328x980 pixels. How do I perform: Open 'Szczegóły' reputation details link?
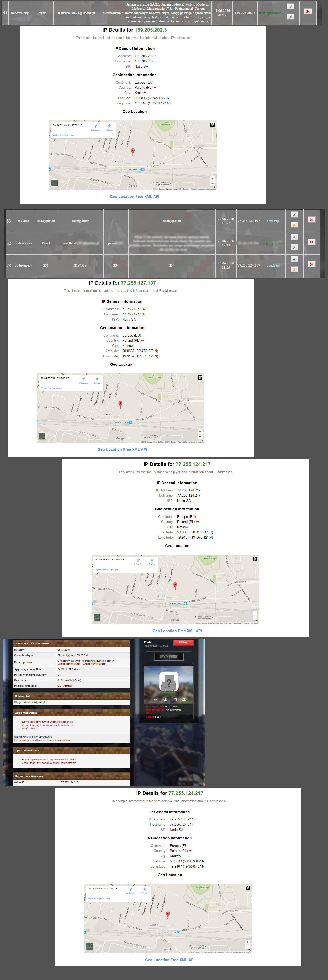pyautogui.click(x=66, y=680)
